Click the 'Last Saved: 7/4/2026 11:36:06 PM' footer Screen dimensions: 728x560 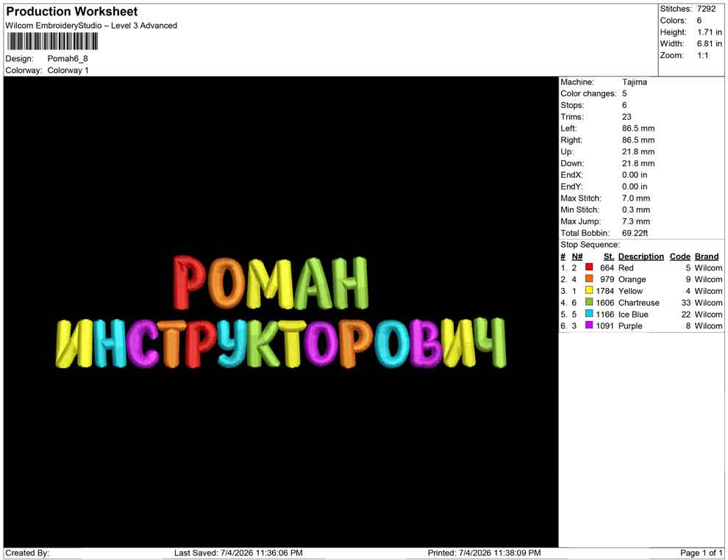point(239,553)
